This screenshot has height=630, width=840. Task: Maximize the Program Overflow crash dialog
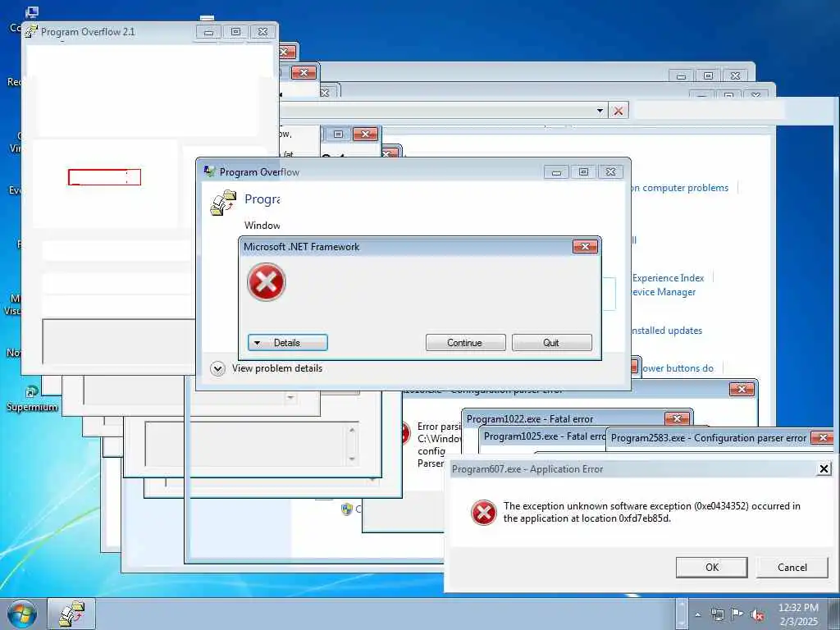[x=583, y=172]
